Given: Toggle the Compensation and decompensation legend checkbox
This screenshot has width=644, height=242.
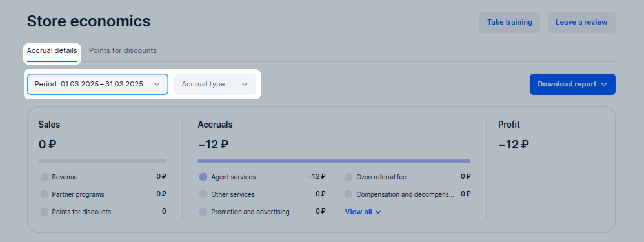Looking at the screenshot, I should 348,194.
